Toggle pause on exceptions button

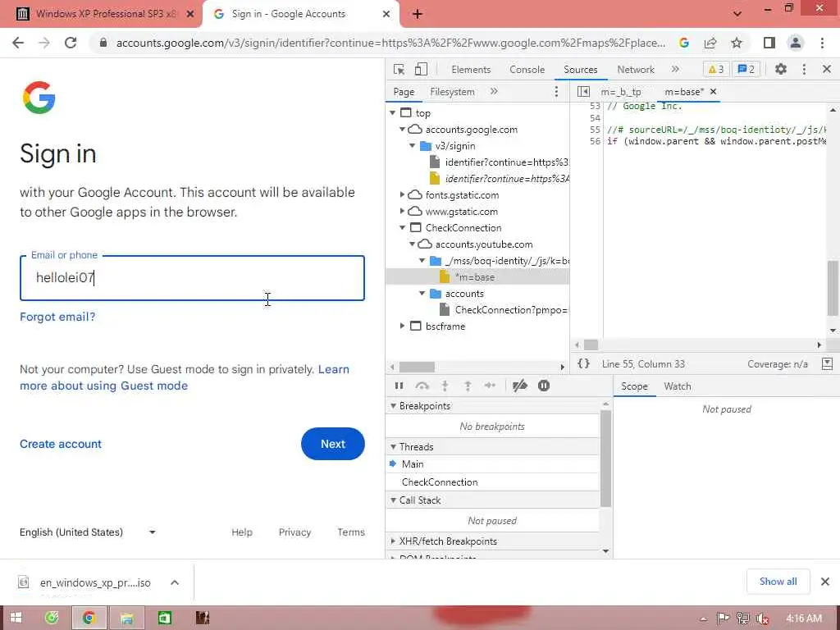[x=544, y=386]
